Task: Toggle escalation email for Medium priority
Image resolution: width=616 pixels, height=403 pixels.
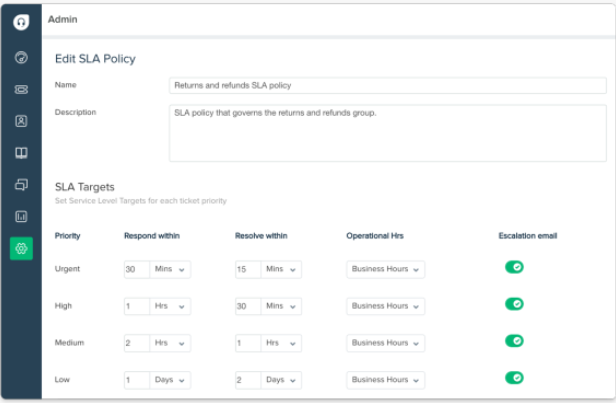Action: tap(514, 341)
